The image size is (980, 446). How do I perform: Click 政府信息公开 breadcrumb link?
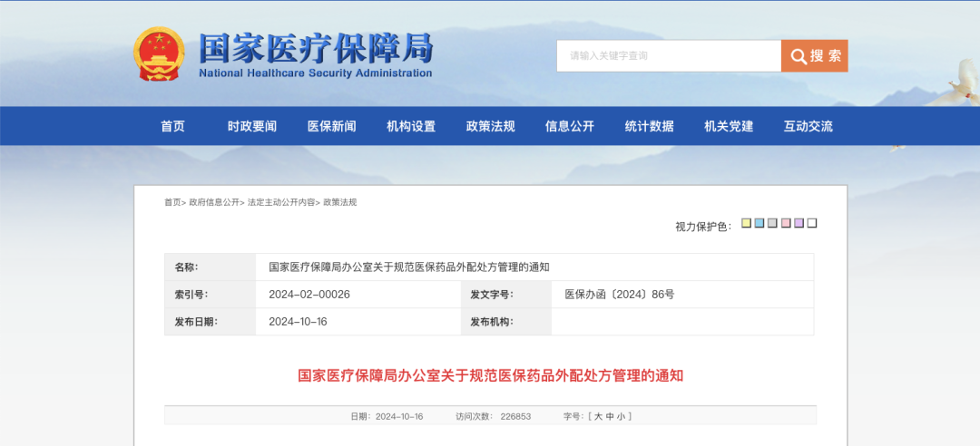click(x=214, y=202)
